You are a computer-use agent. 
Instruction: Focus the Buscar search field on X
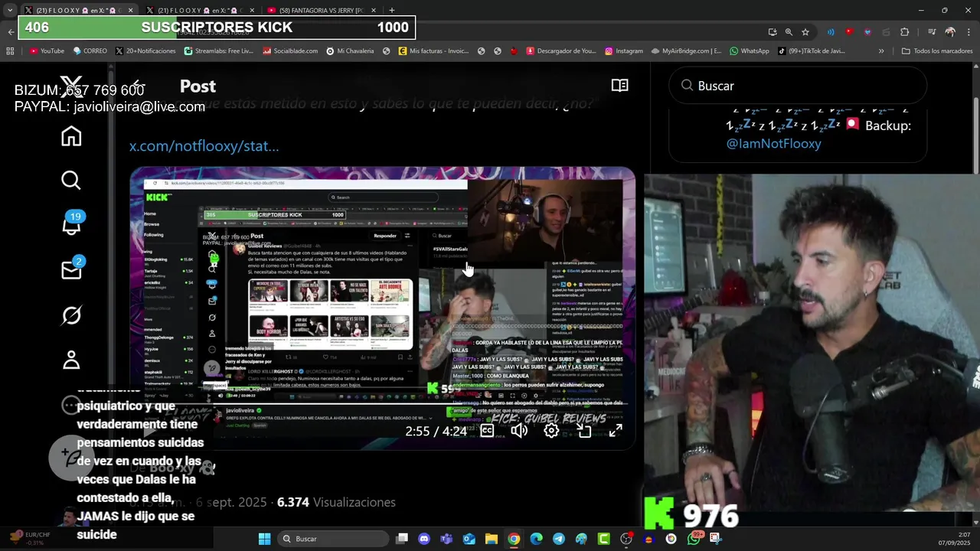pos(798,86)
